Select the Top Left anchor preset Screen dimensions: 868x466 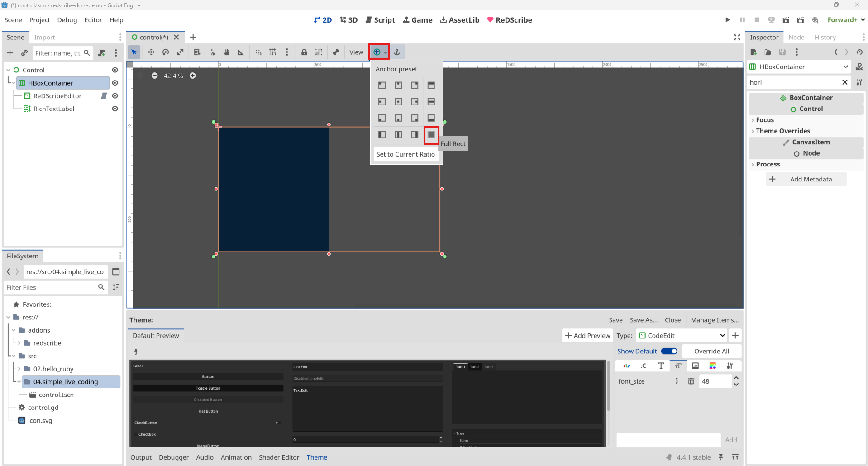click(x=382, y=85)
